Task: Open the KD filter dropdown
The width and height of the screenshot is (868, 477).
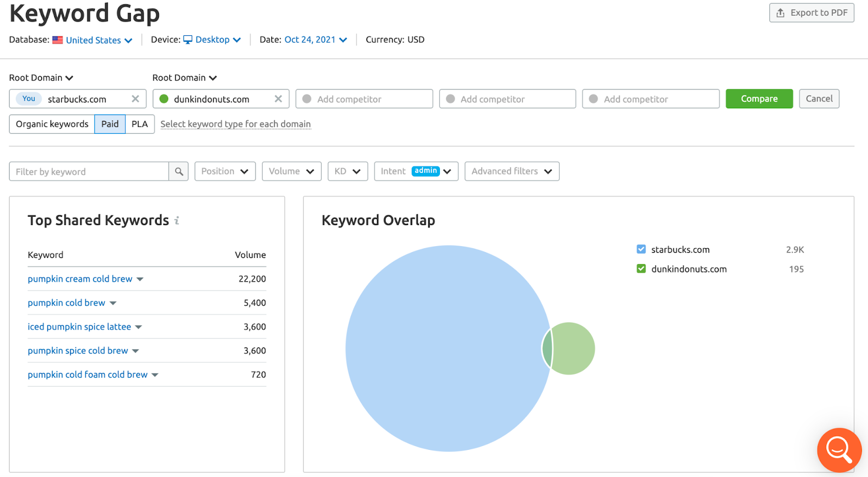Action: [x=348, y=171]
